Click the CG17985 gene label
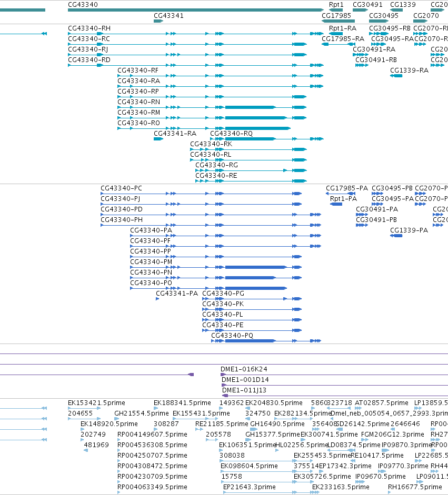Viewport: 448px width, 495px height. [336, 15]
